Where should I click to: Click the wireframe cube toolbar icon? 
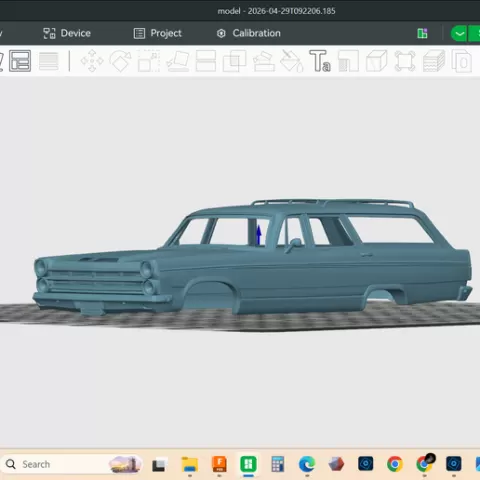point(377,61)
